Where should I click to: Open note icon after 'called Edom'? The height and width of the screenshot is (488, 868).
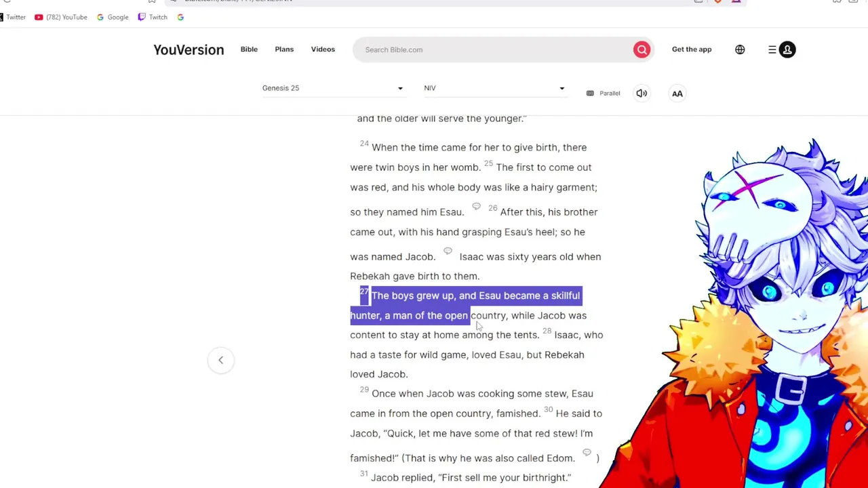coord(587,453)
